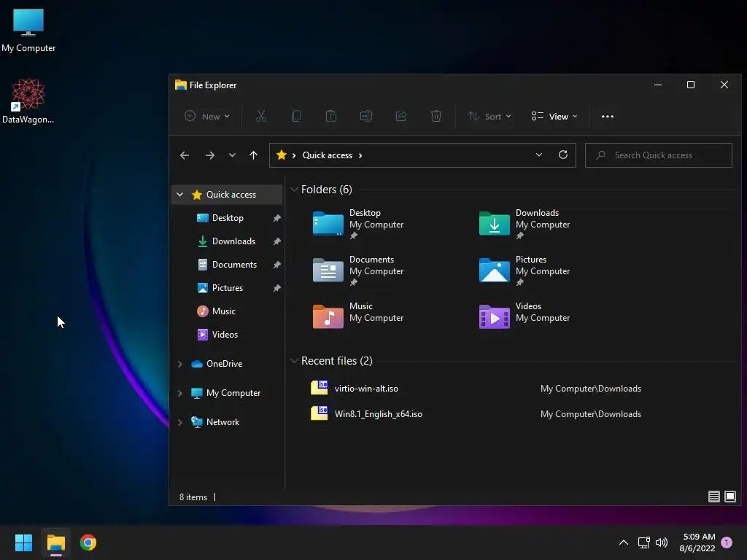Open the Videos folder icon in Folders
This screenshot has width=747, height=560.
coord(494,316)
